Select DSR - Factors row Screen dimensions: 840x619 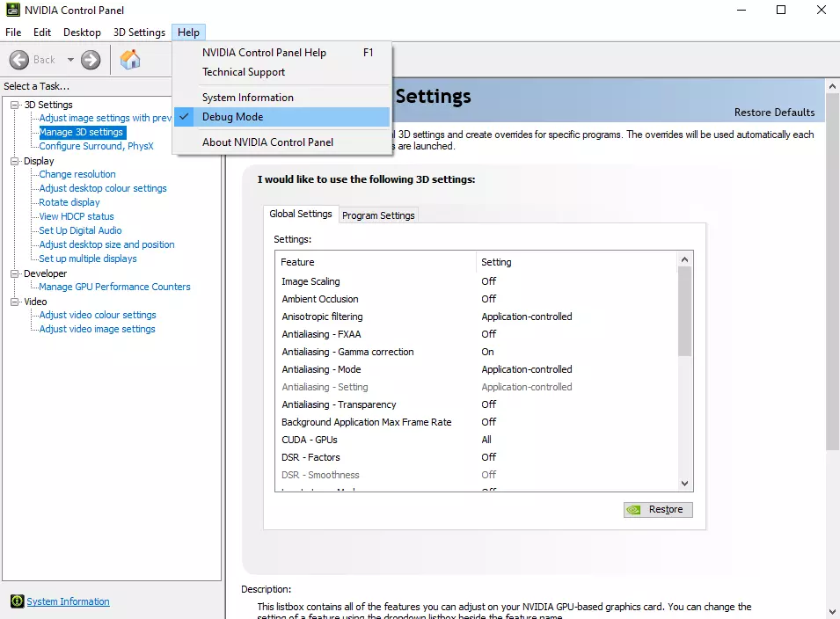tap(476, 457)
